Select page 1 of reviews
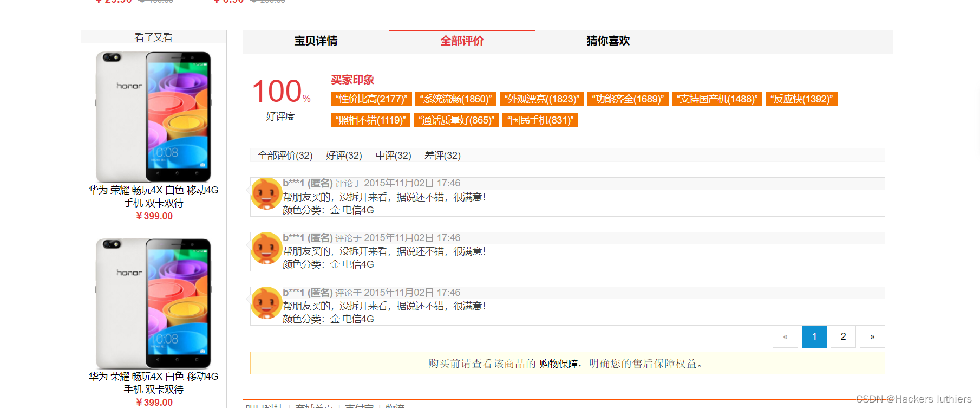This screenshot has width=980, height=408. pos(814,336)
